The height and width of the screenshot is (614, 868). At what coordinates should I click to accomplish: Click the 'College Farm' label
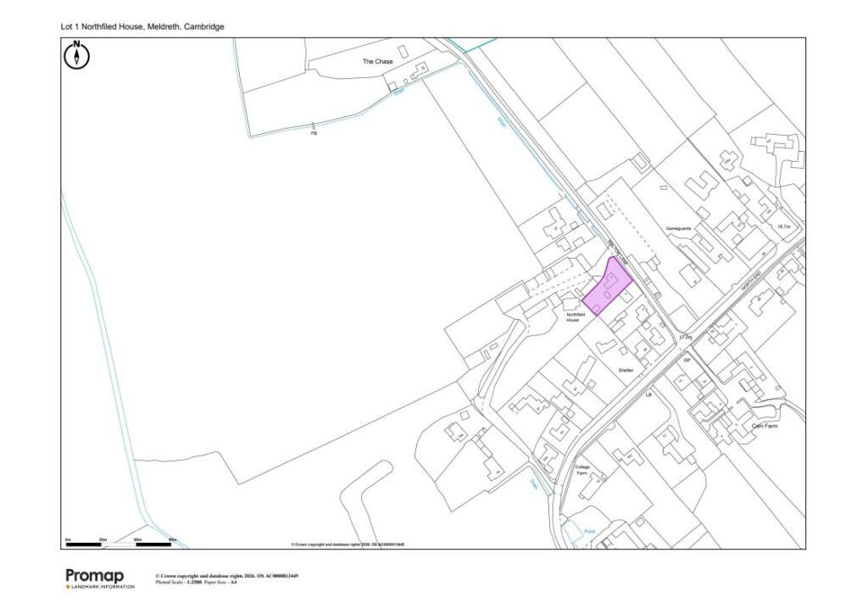[x=581, y=470]
